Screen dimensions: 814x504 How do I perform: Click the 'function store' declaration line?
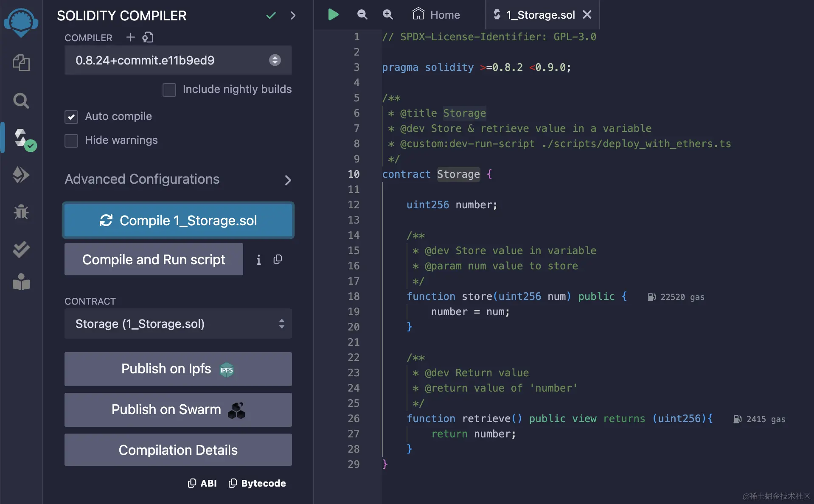516,297
